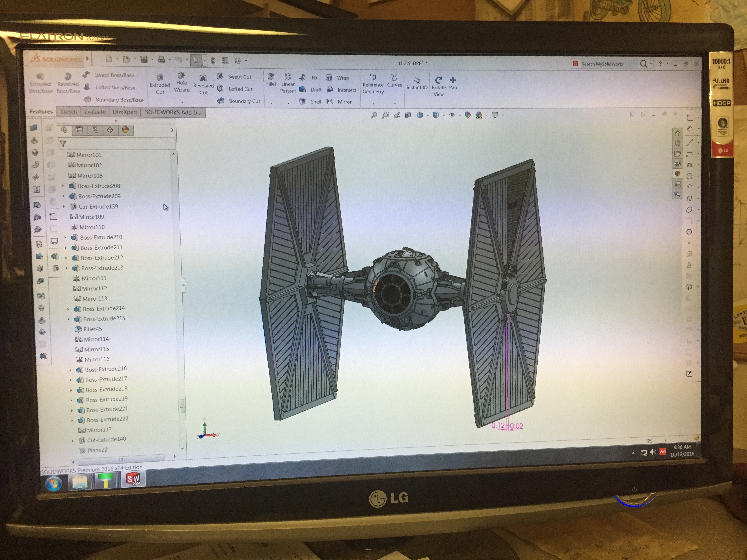Select the Rib feature
Screen dimensions: 747x560
tap(308, 78)
